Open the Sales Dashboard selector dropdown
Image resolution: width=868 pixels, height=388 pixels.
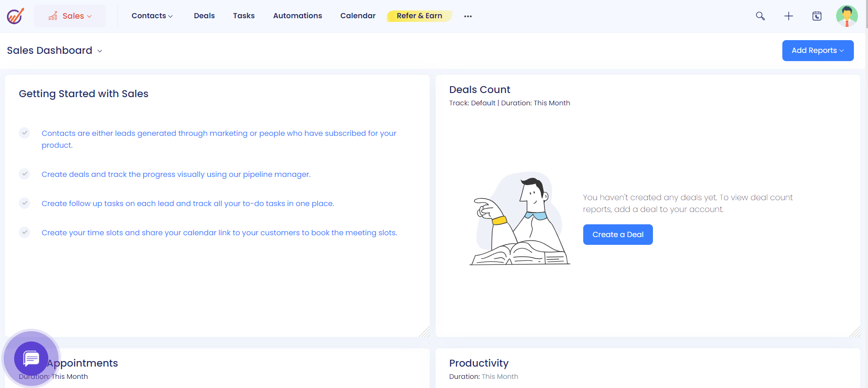point(55,51)
